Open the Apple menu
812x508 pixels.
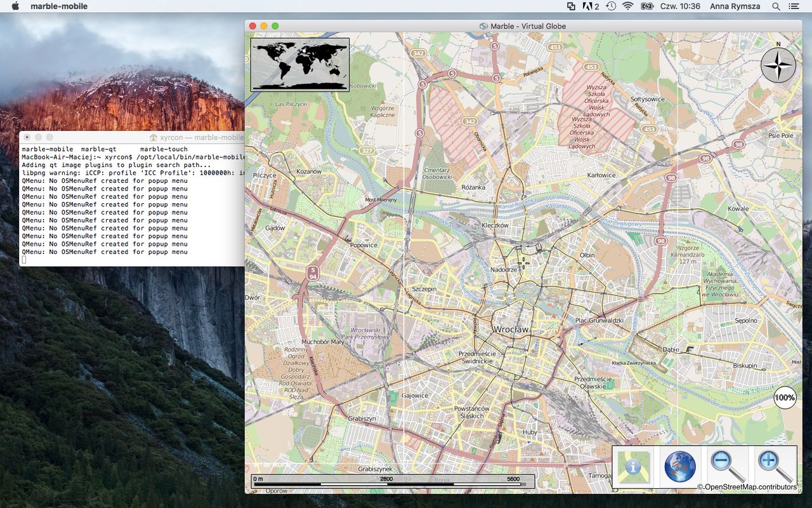click(x=15, y=6)
